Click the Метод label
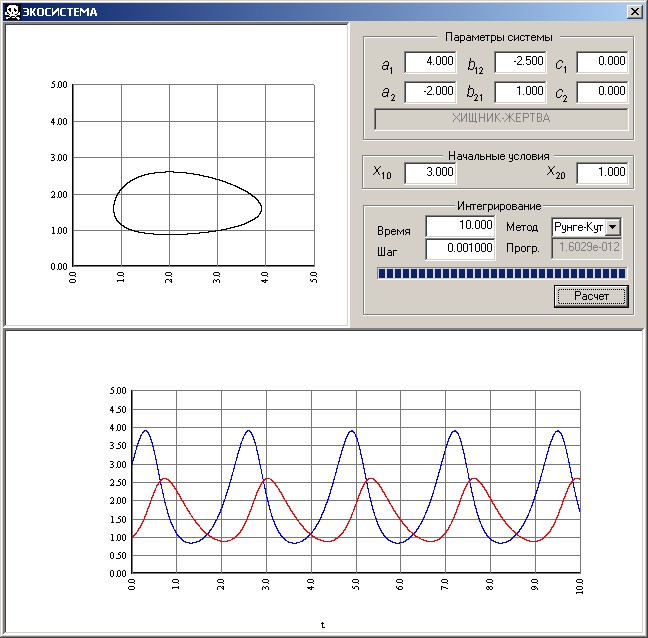The image size is (648, 638). [x=522, y=227]
